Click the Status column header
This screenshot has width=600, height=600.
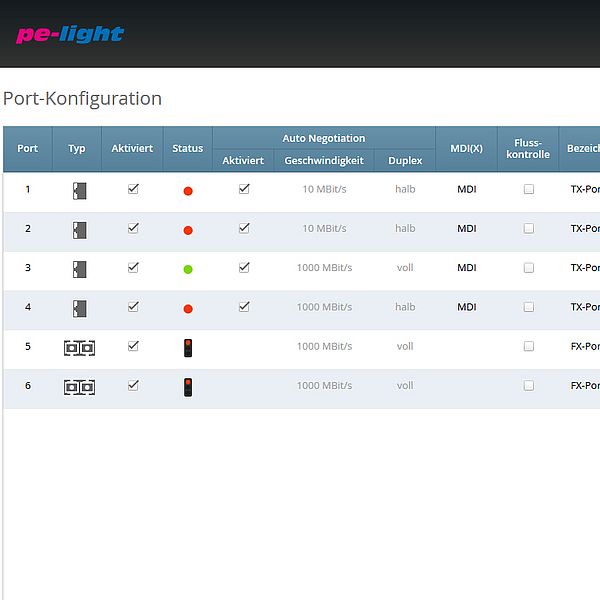tap(187, 149)
